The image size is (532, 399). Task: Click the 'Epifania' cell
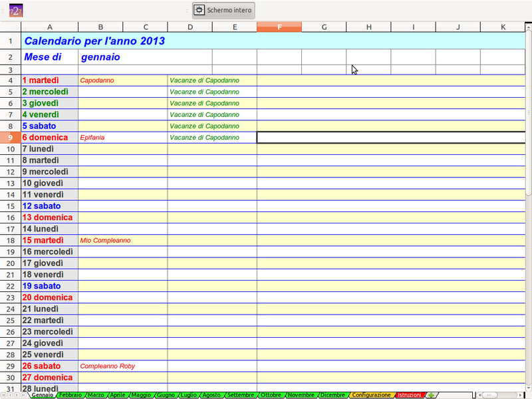(x=123, y=138)
